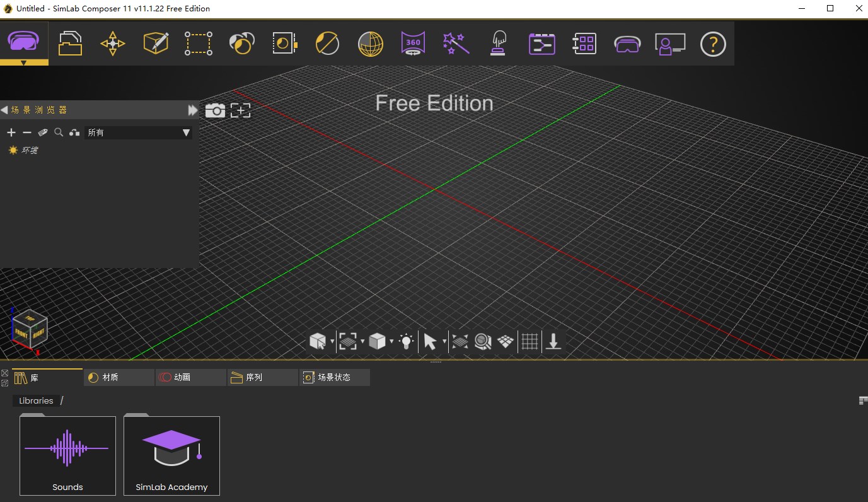This screenshot has height=502, width=868.
Task: Open the 动画 tab
Action: pyautogui.click(x=190, y=376)
